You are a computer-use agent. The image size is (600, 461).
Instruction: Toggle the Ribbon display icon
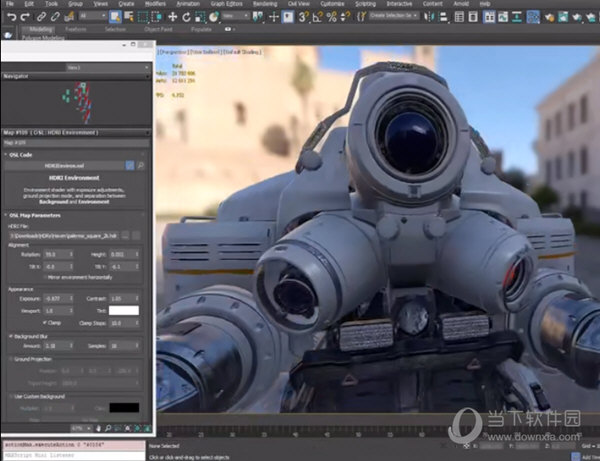pyautogui.click(x=489, y=17)
